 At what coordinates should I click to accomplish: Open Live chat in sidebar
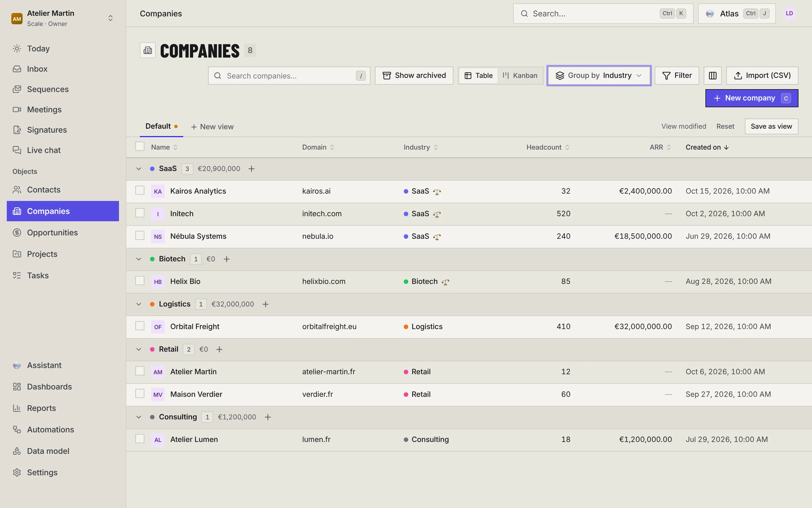[x=63, y=150]
